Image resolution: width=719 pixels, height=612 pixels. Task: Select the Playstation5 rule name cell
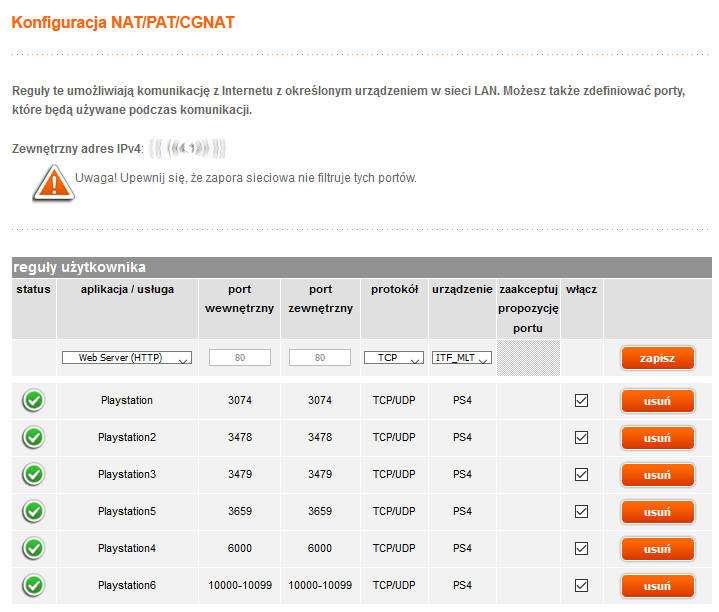click(x=127, y=511)
